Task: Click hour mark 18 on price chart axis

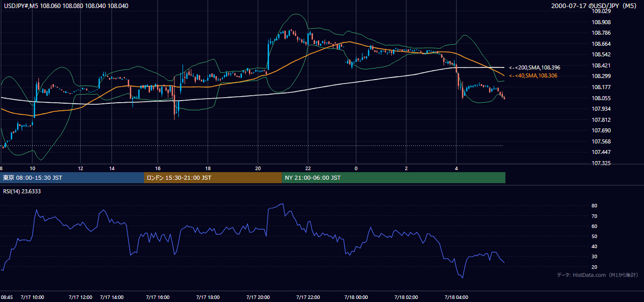Action: [208, 168]
